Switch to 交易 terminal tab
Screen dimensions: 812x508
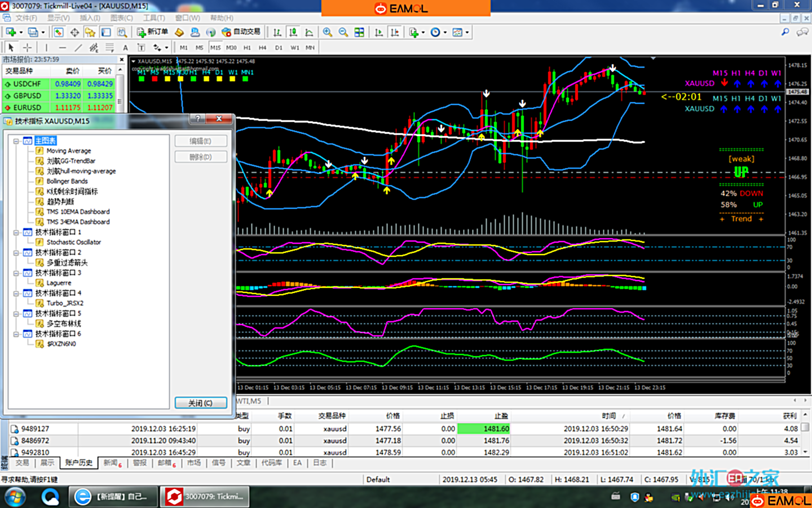[22, 463]
